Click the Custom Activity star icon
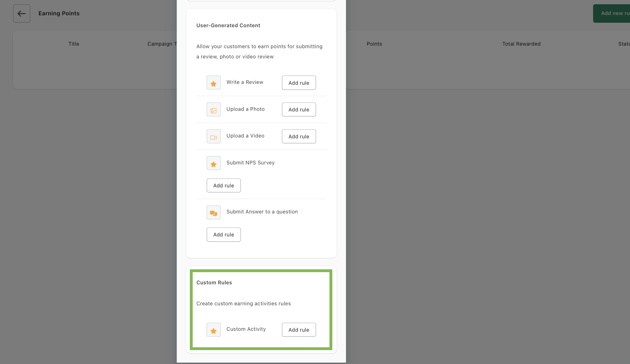Viewport: 630px width, 364px height. pos(214,330)
